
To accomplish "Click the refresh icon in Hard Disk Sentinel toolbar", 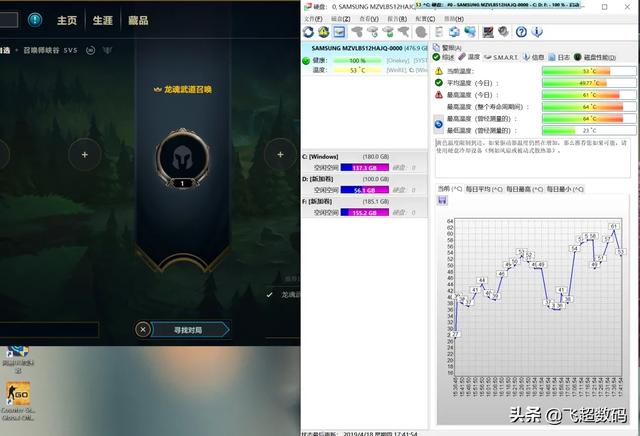I will [308, 32].
